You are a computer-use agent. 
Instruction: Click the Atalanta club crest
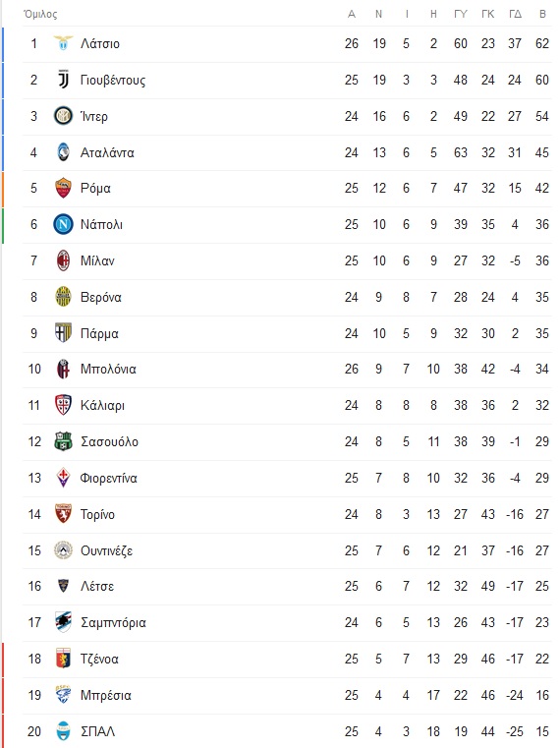point(63,152)
